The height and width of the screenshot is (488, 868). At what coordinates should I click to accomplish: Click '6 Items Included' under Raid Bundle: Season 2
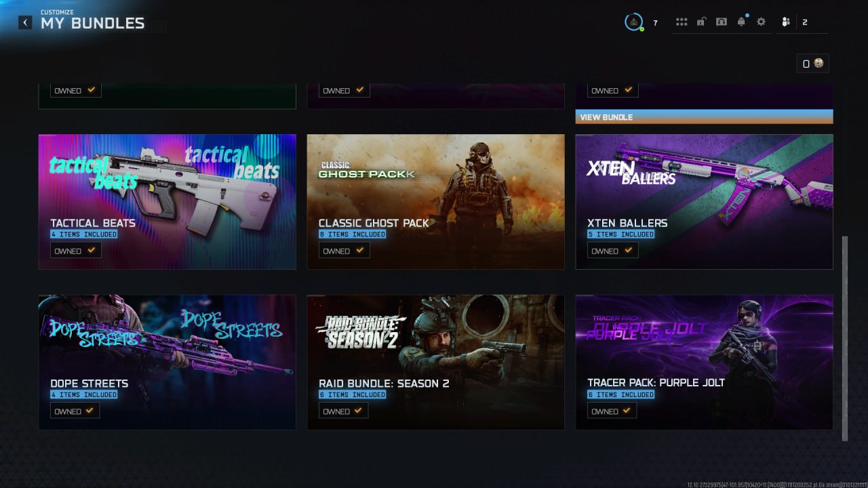click(353, 394)
